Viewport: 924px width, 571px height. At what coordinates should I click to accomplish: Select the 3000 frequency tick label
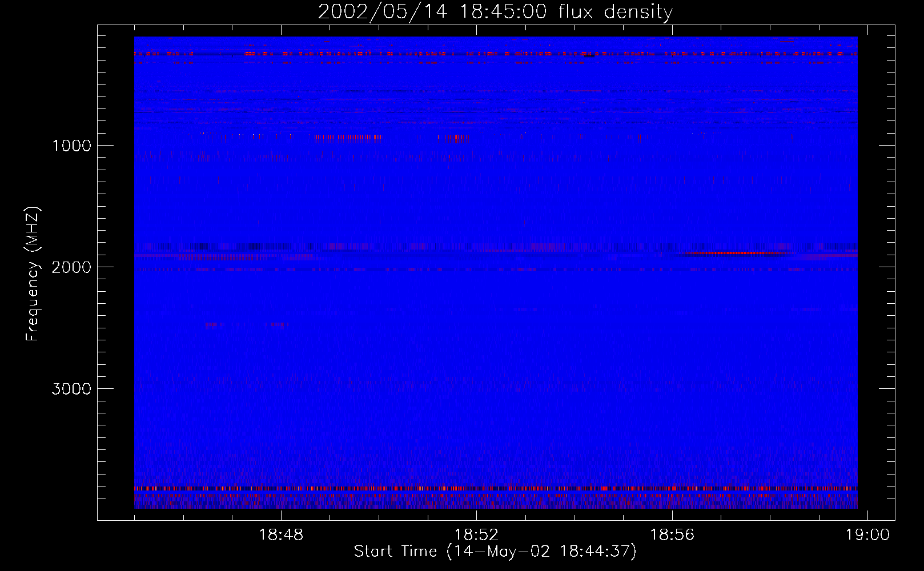71,389
